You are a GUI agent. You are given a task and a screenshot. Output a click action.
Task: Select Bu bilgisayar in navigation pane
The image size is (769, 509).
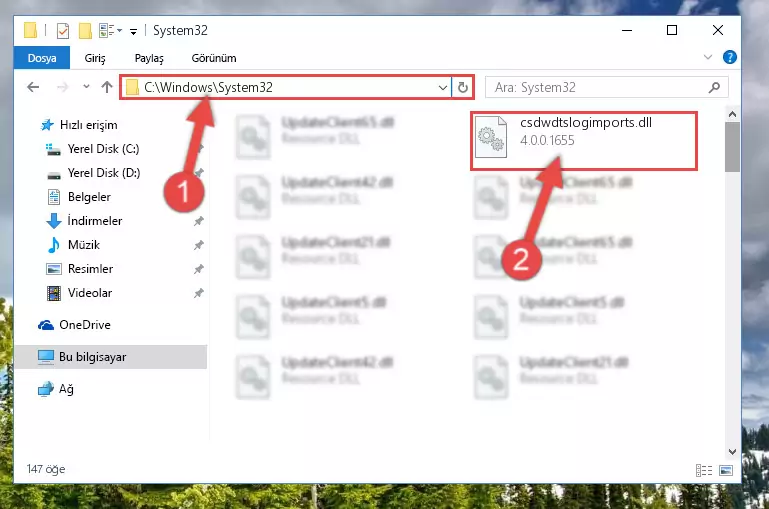tap(110, 356)
